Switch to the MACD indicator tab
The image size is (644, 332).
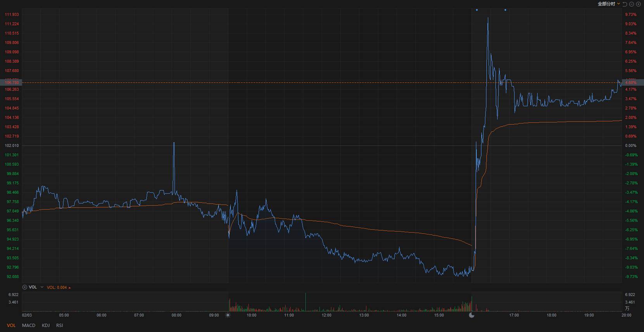tap(29, 325)
